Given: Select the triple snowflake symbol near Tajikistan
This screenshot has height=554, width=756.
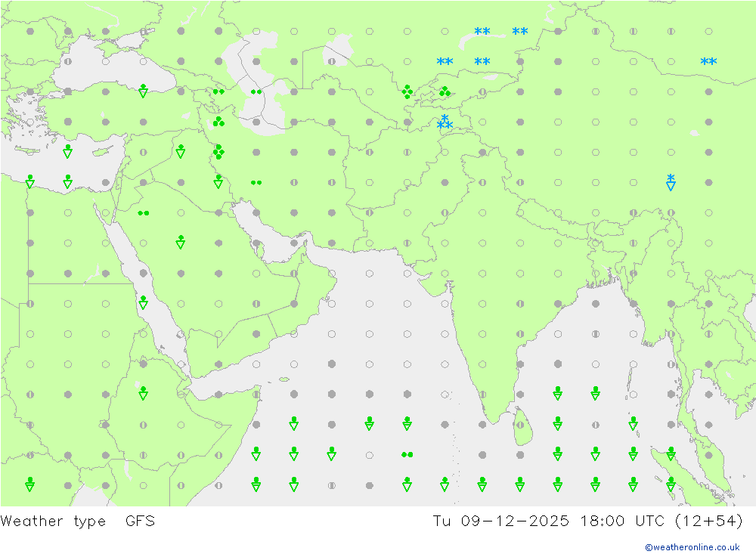Looking at the screenshot, I should 445,122.
